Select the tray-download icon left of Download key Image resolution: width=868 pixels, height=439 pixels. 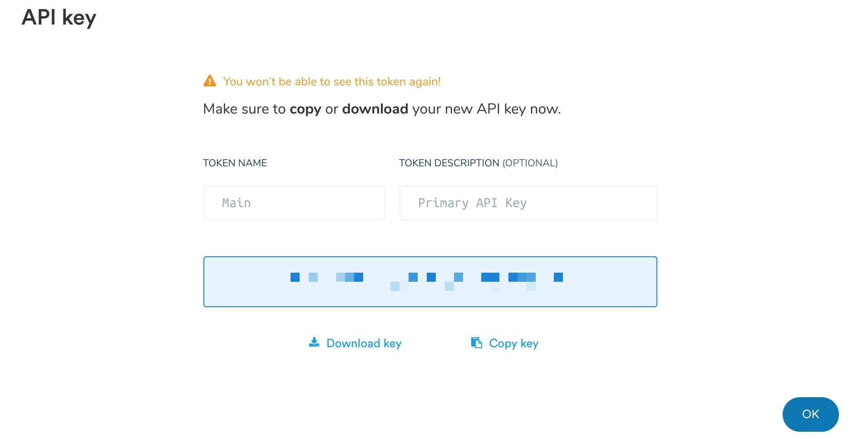click(314, 343)
